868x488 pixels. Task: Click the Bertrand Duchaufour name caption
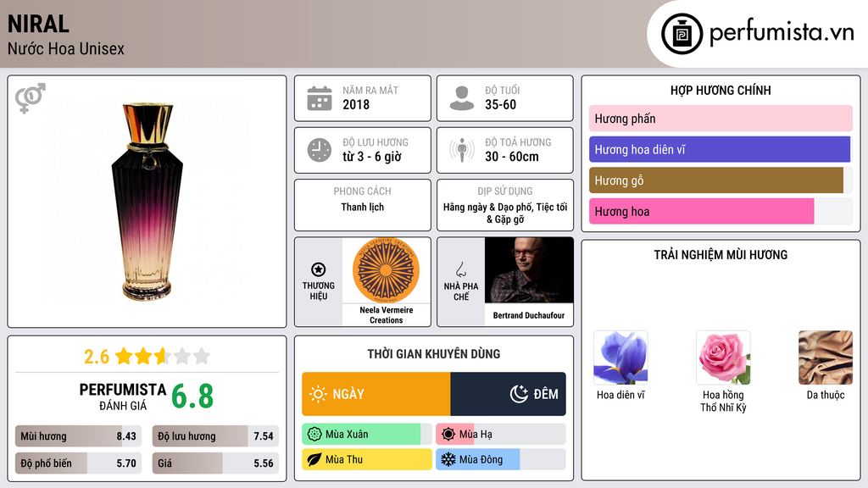(529, 315)
